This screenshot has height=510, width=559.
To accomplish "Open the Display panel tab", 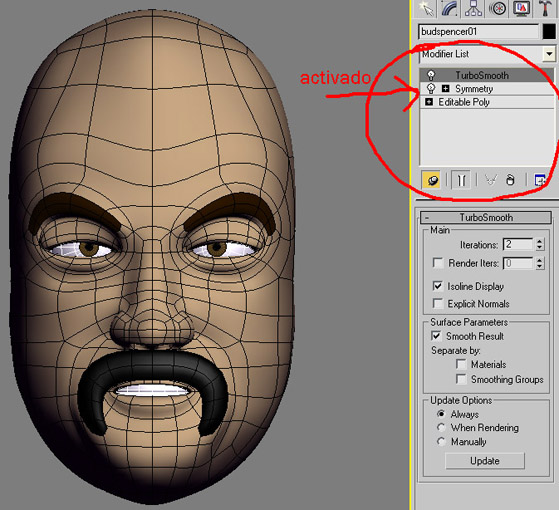I will [x=521, y=9].
